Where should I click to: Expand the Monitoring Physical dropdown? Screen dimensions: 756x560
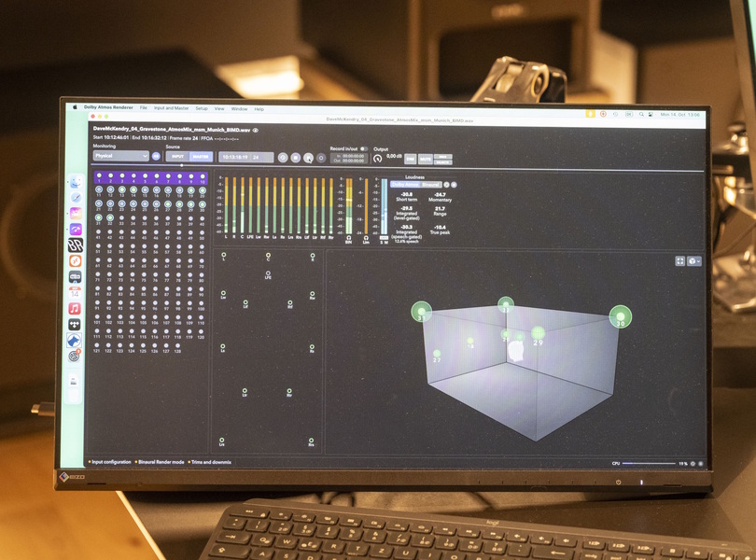point(120,156)
